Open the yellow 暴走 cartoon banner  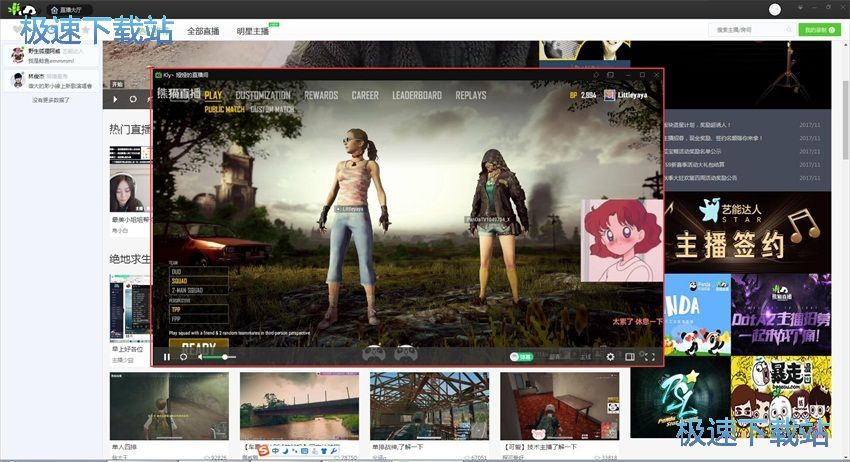point(781,397)
